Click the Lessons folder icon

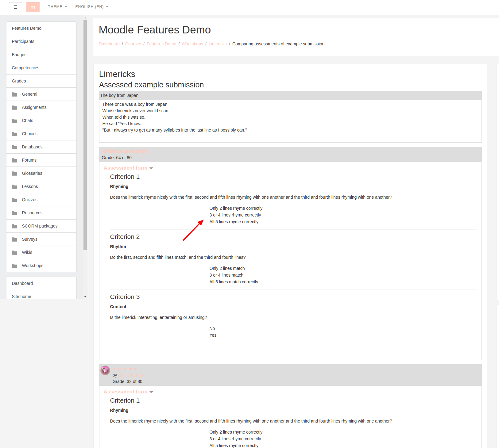pos(14,187)
